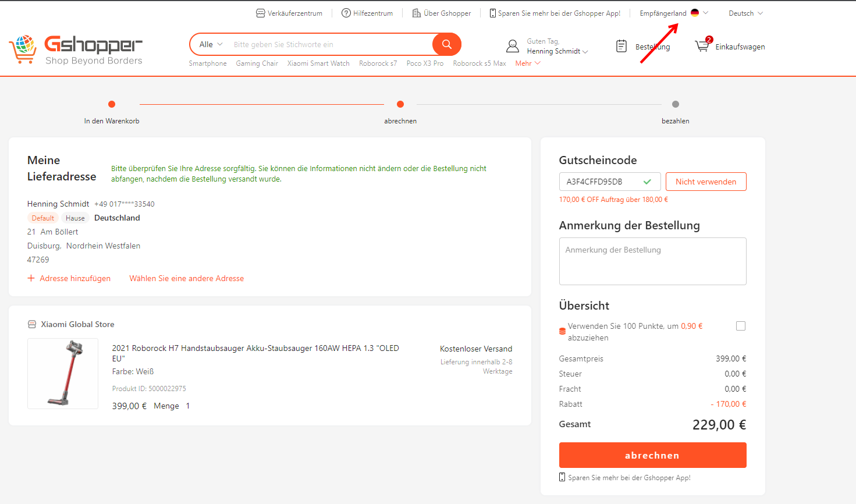The image size is (856, 504).
Task: Click the 'Sparen Sie mehr' text below abrechnen
Action: tap(629, 478)
